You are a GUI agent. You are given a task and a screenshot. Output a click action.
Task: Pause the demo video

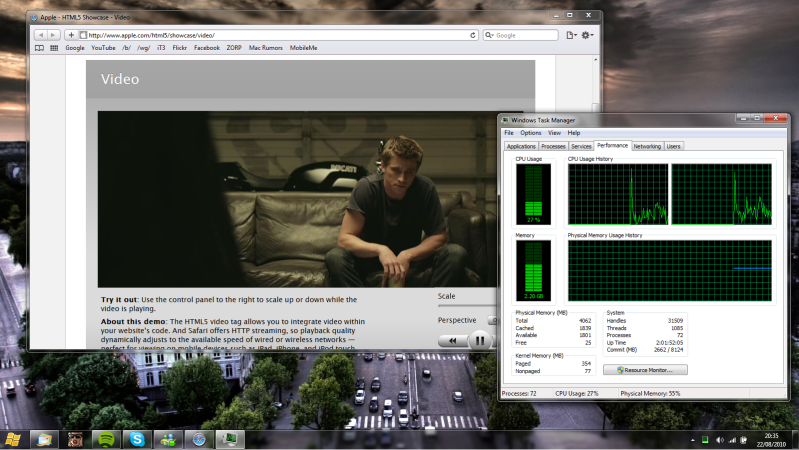480,340
